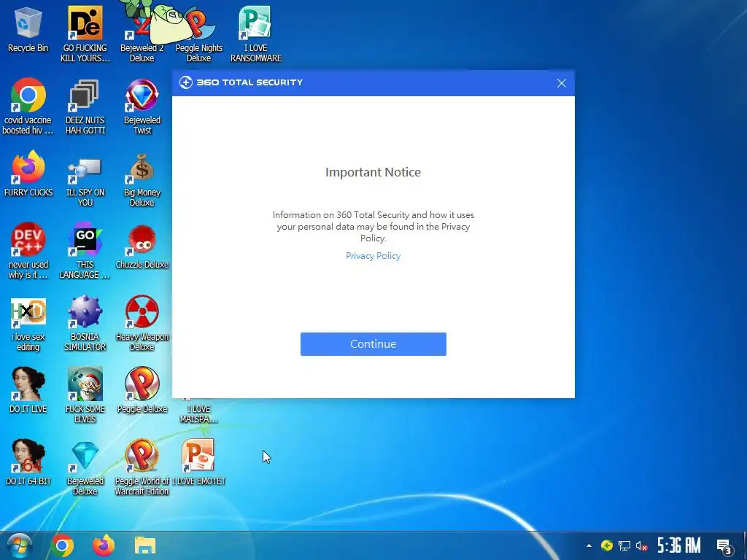Select the Santa elf game shortcut
This screenshot has width=747, height=560.
pyautogui.click(x=85, y=395)
